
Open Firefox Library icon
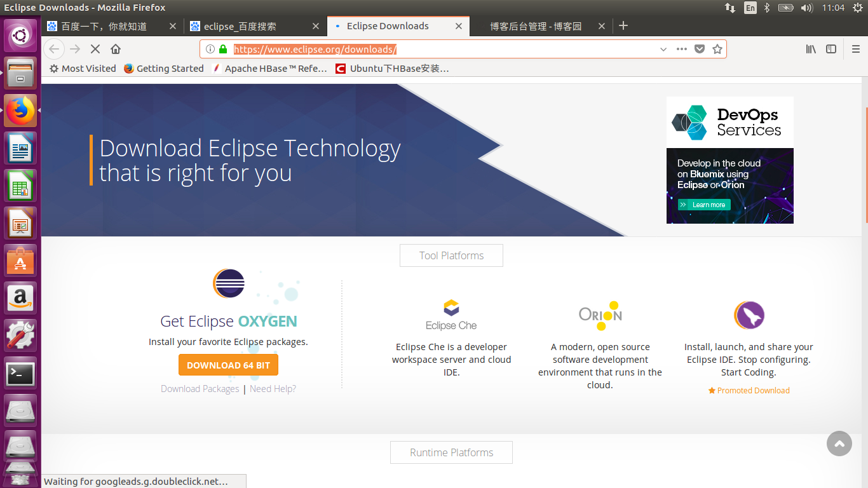coord(811,49)
